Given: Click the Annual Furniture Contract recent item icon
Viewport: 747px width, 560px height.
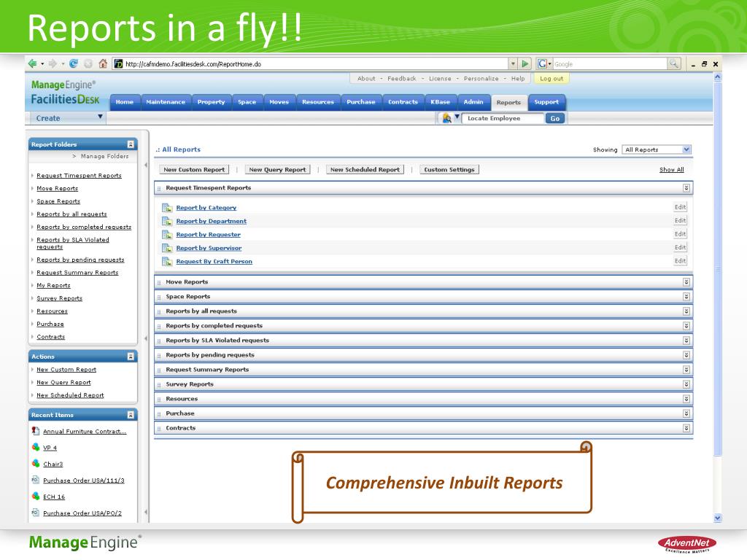Looking at the screenshot, I should [35, 430].
